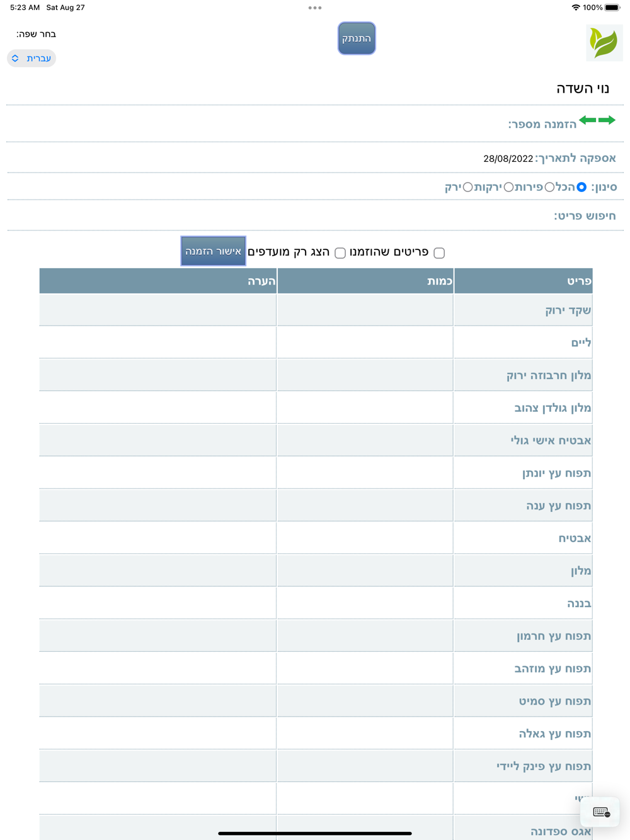Image resolution: width=630 pixels, height=840 pixels.
Task: Click quantity cell for תפוח עץ סמיט
Action: (365, 701)
